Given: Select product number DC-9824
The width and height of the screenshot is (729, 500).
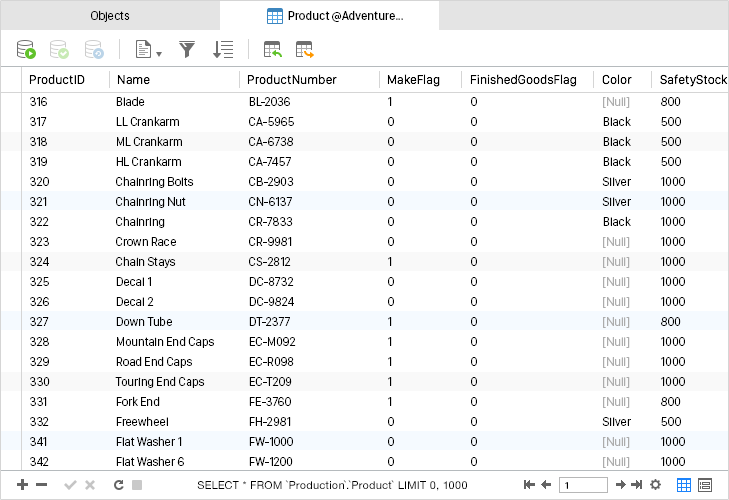Looking at the screenshot, I should click(x=272, y=302).
